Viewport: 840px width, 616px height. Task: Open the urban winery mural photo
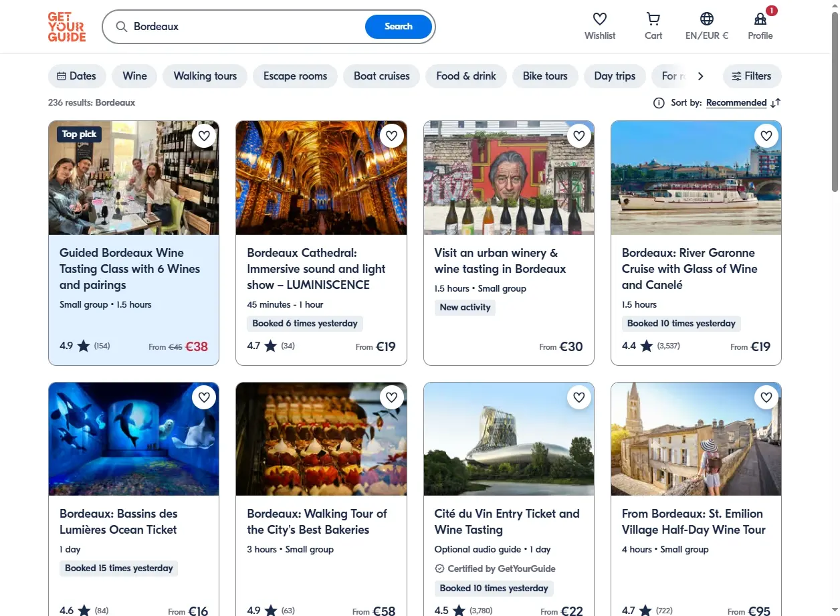(x=509, y=178)
